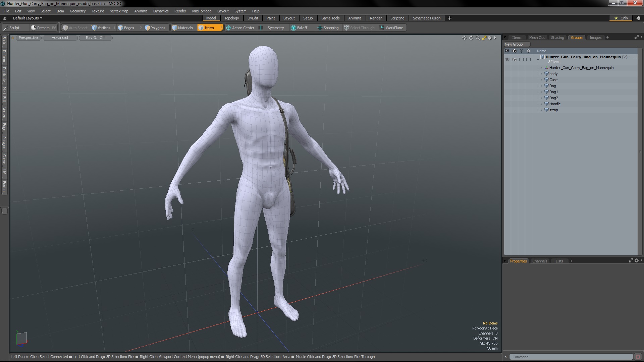
Task: Click the New Group button
Action: point(517,44)
